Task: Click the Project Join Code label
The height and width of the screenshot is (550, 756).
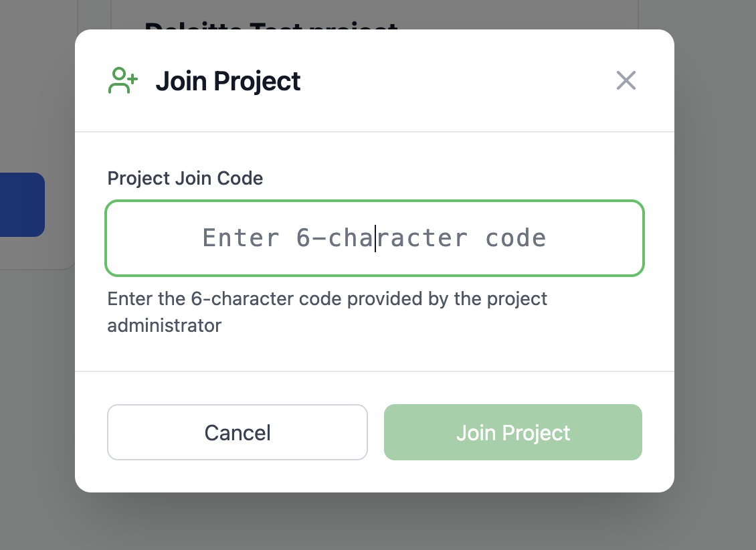Action: tap(185, 179)
